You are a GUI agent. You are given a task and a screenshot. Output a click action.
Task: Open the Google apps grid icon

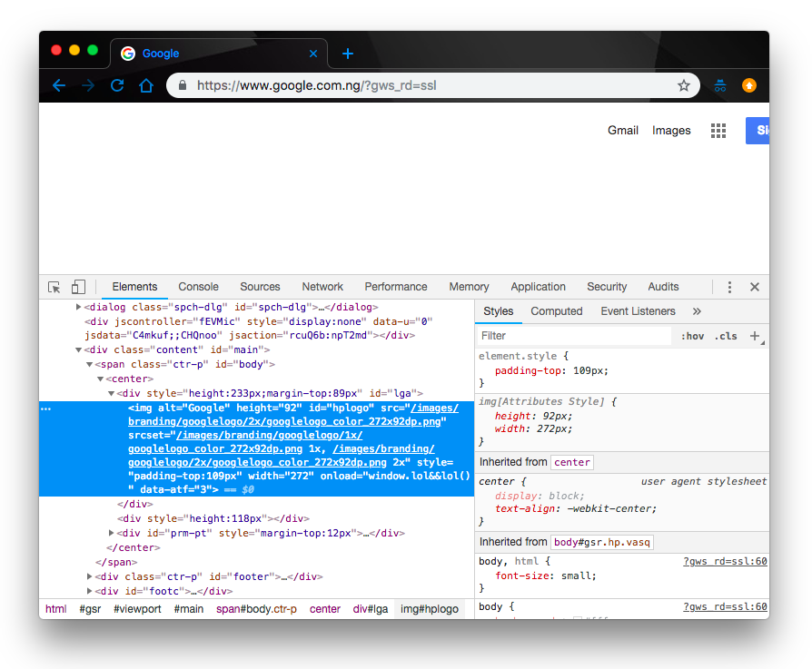point(718,131)
